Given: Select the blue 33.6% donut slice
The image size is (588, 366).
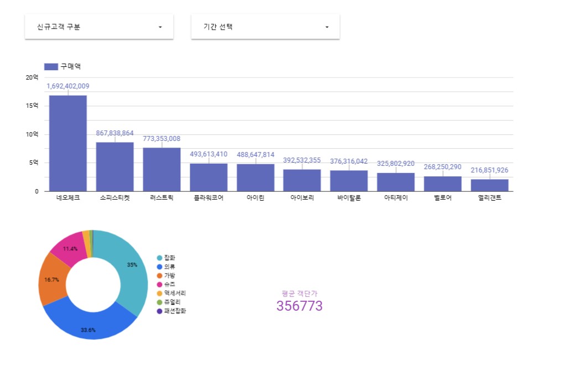Looking at the screenshot, I should point(90,325).
